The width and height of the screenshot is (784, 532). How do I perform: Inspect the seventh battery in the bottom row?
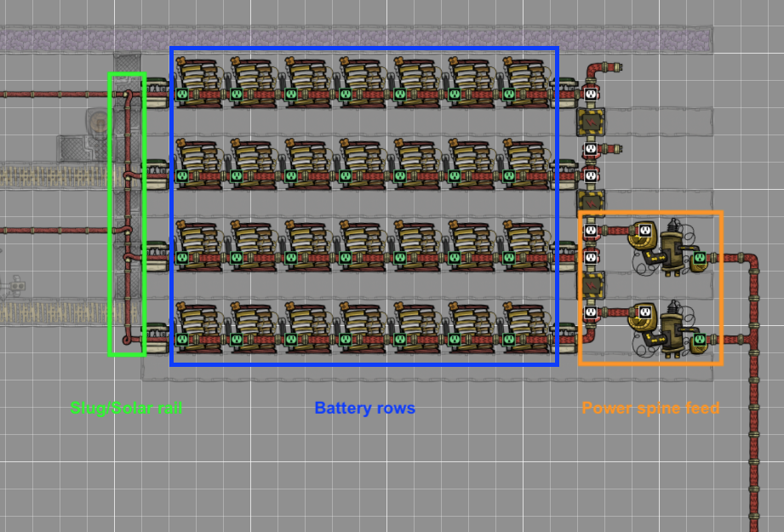(x=526, y=328)
